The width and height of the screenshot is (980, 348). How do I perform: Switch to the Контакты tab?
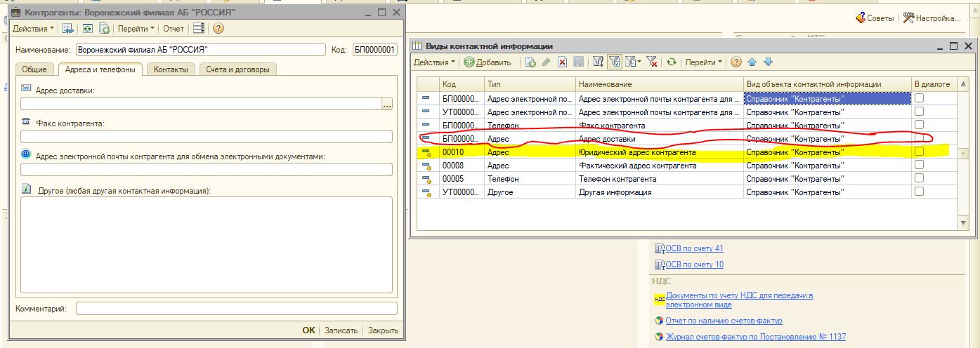(171, 69)
